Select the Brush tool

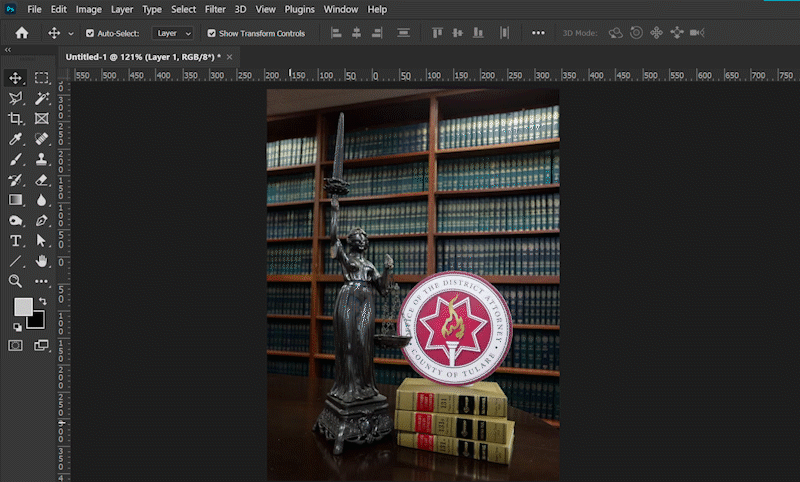click(15, 159)
